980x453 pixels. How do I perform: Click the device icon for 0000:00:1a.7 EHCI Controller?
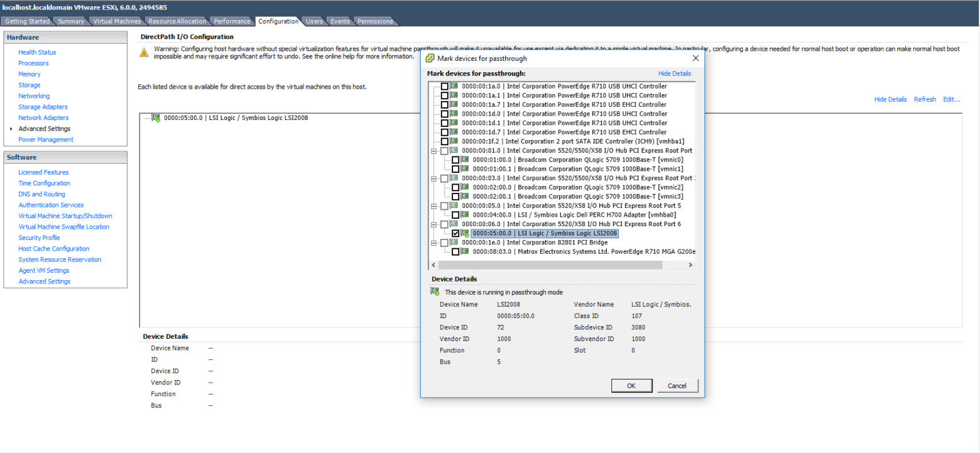(x=454, y=104)
